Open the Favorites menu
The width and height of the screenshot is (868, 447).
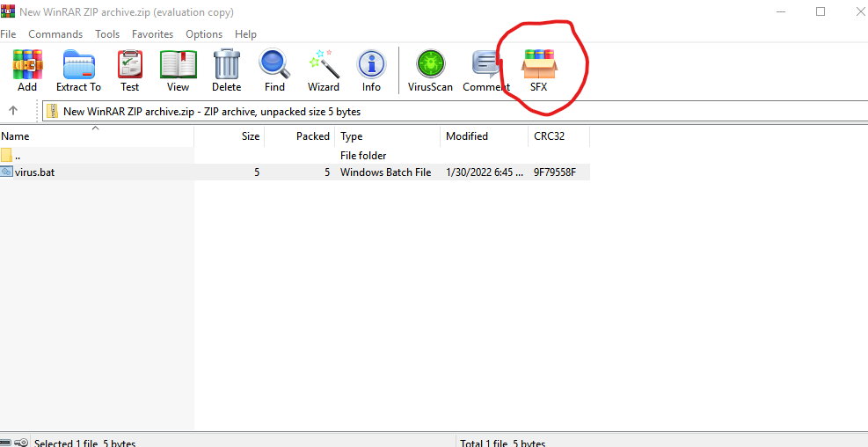pos(152,33)
